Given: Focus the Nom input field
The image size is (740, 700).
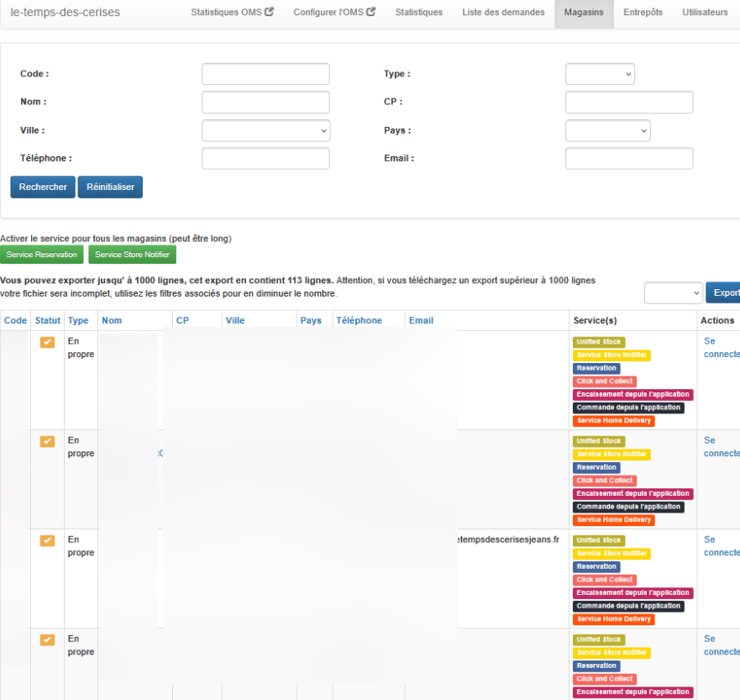Looking at the screenshot, I should (x=265, y=102).
